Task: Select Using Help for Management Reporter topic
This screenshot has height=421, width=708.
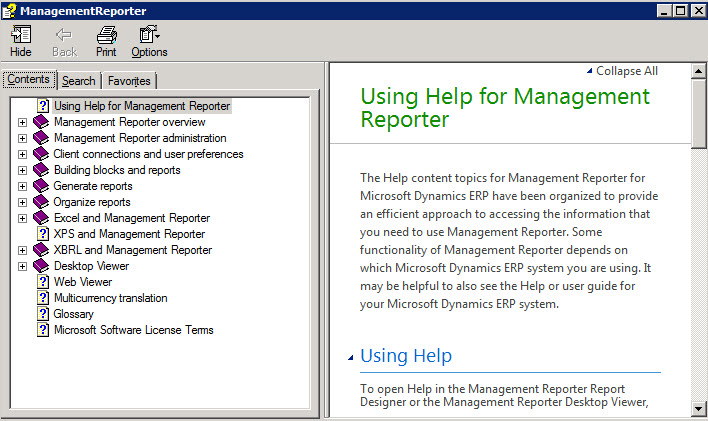Action: point(142,106)
